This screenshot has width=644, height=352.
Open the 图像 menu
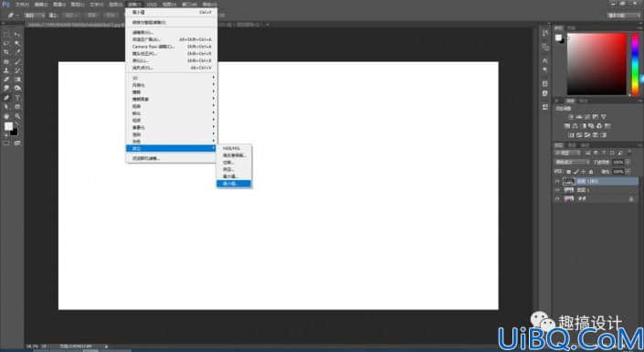(x=59, y=5)
